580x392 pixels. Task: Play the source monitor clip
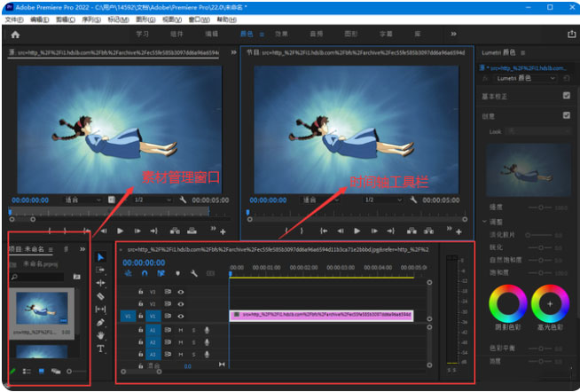click(x=121, y=231)
